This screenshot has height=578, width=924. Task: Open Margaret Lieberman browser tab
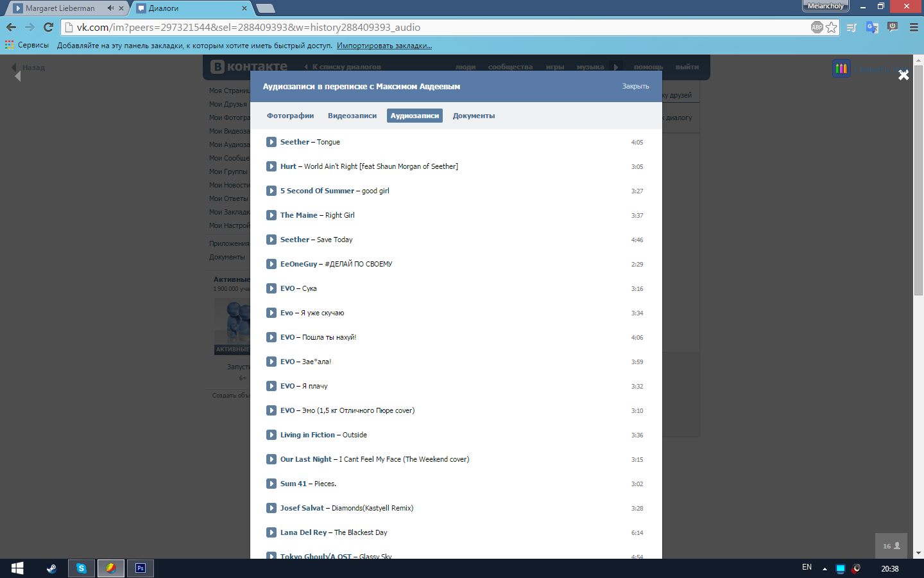[x=60, y=8]
